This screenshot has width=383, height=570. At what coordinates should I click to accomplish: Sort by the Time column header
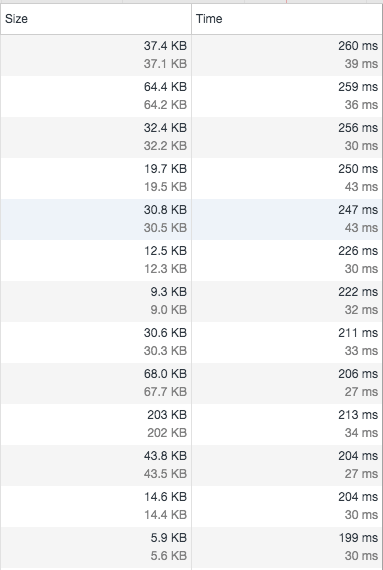[287, 19]
